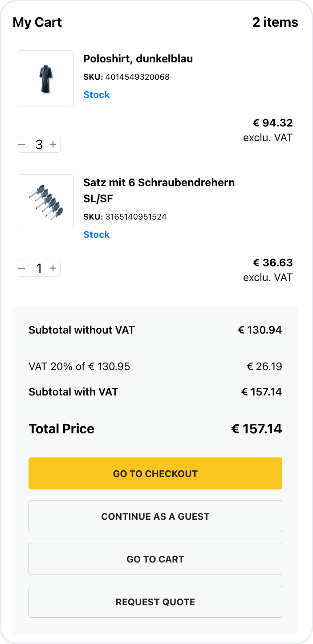Viewport: 313px width, 644px height.
Task: Open Satz mit 6 Schraubendrehern SL/SF title
Action: [x=159, y=190]
